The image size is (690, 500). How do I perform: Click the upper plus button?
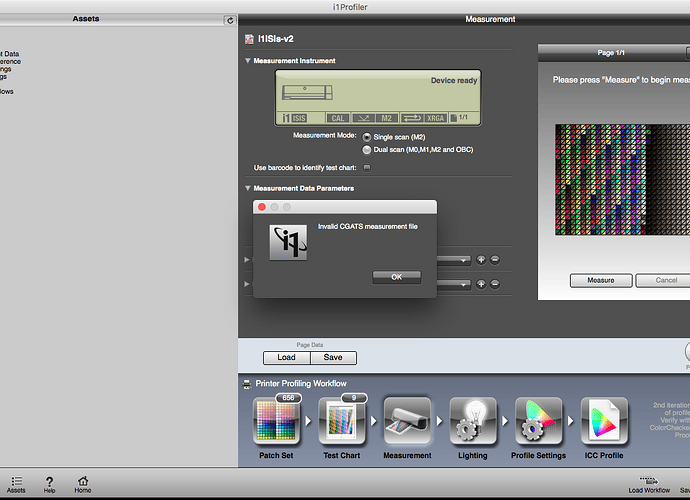[481, 260]
